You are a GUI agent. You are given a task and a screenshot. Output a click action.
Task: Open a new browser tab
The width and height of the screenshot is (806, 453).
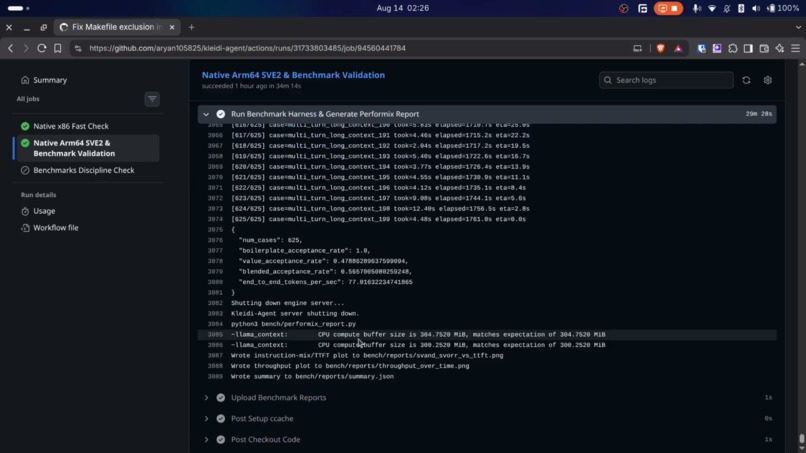coord(191,27)
